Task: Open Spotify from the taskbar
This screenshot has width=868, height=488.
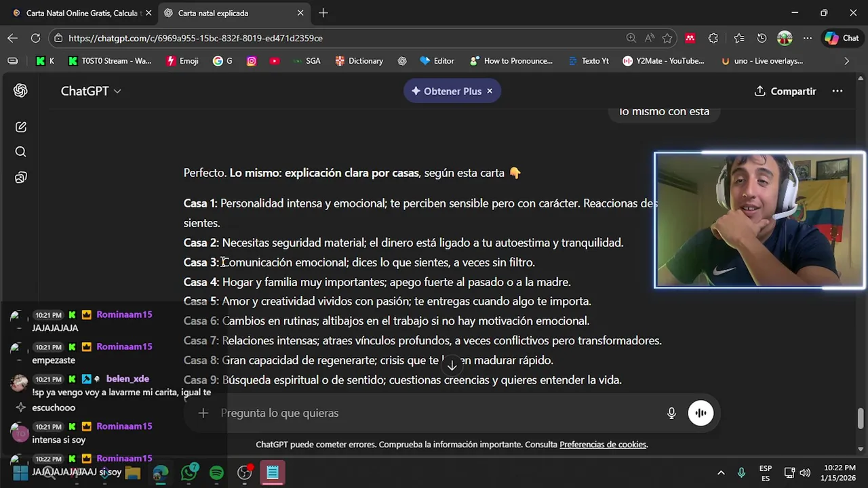Action: [x=216, y=472]
